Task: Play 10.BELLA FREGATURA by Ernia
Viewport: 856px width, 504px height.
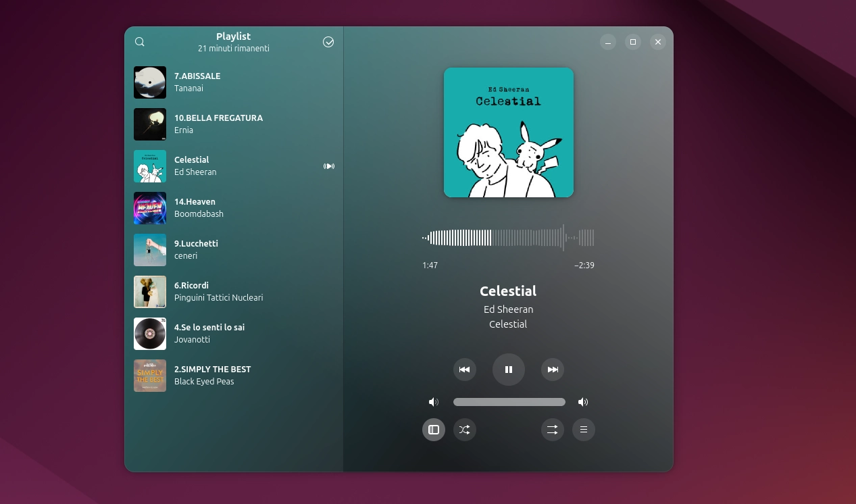Action: (234, 124)
